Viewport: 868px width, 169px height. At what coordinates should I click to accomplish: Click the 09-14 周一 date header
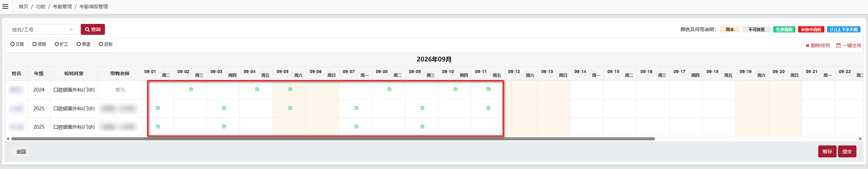pos(587,73)
